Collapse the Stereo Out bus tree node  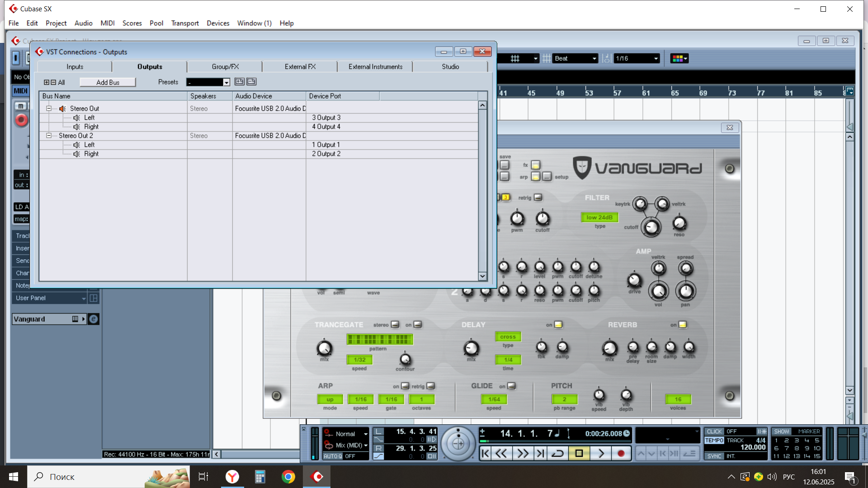pos(49,108)
